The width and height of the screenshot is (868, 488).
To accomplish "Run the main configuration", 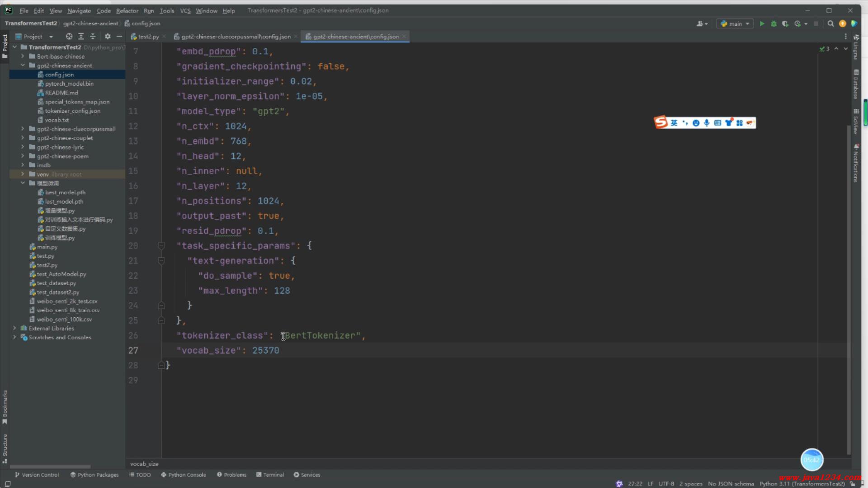I will [x=762, y=23].
